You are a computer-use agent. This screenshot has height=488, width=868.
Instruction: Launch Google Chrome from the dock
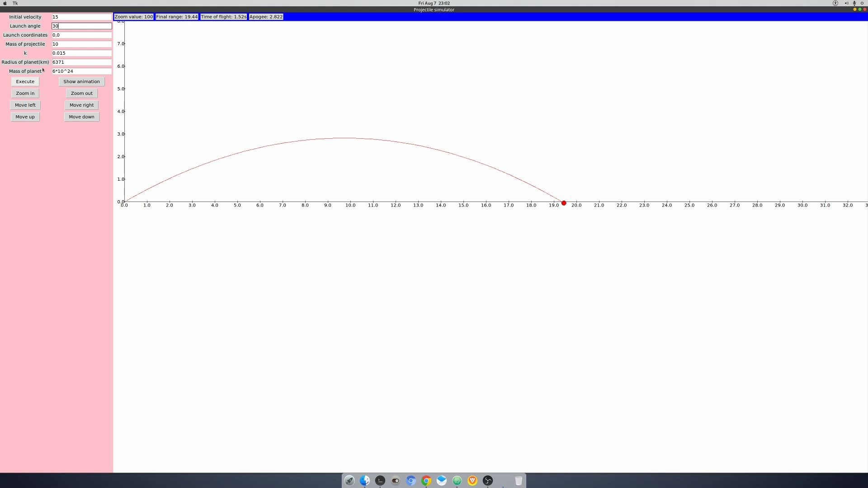(x=426, y=481)
